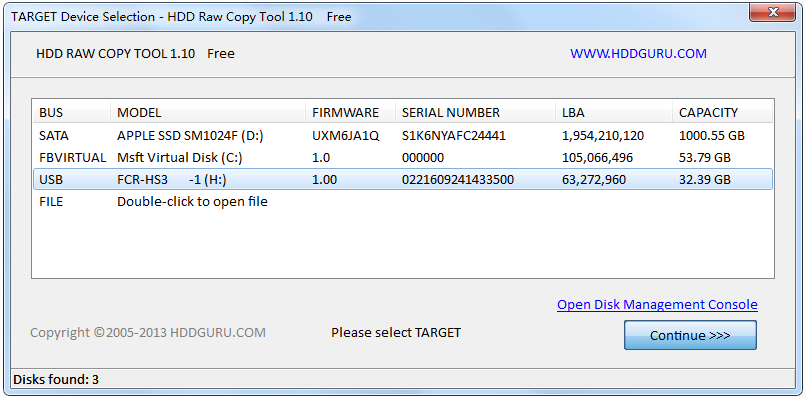
Task: Click firmware value UXM6JA1Q
Action: coord(345,136)
